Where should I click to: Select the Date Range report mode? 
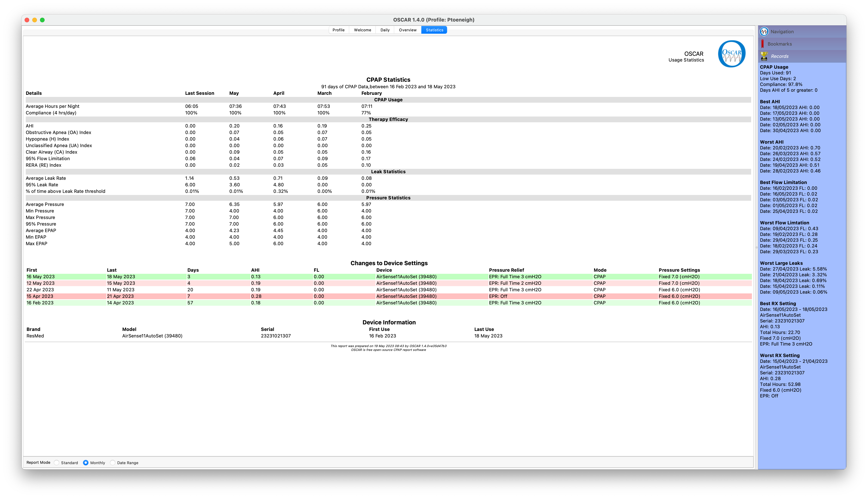[113, 463]
